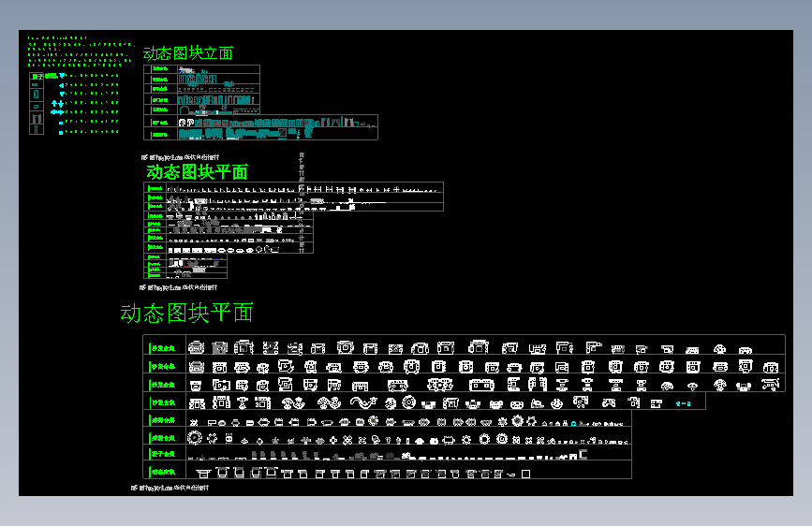Screen dimensions: 812x526
Task: Select the cyan block at the end of the fourth furniture row
Action: 683,403
